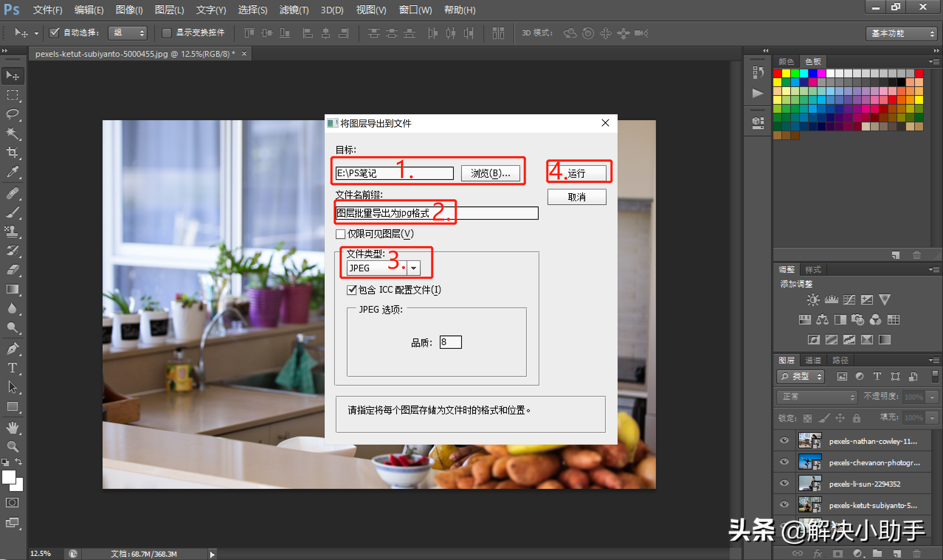Image resolution: width=943 pixels, height=560 pixels.
Task: Hide the pexels-ketut-subiyanto layer
Action: (784, 505)
